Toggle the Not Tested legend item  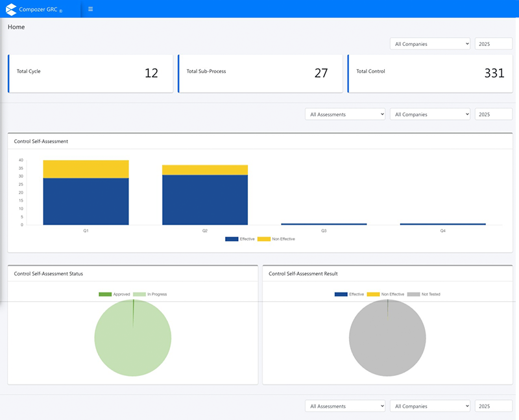(x=424, y=294)
